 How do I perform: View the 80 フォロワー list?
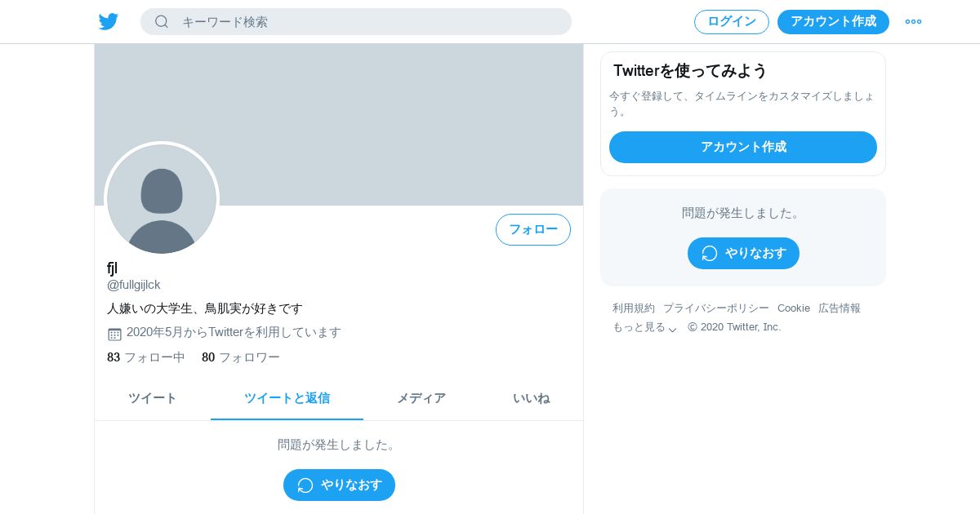241,357
